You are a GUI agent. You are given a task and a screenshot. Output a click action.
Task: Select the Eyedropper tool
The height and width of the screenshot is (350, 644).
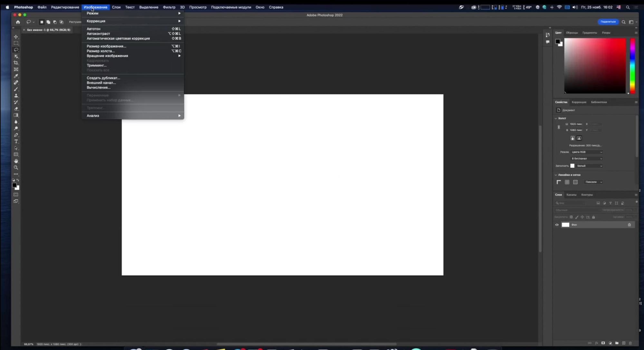[16, 76]
